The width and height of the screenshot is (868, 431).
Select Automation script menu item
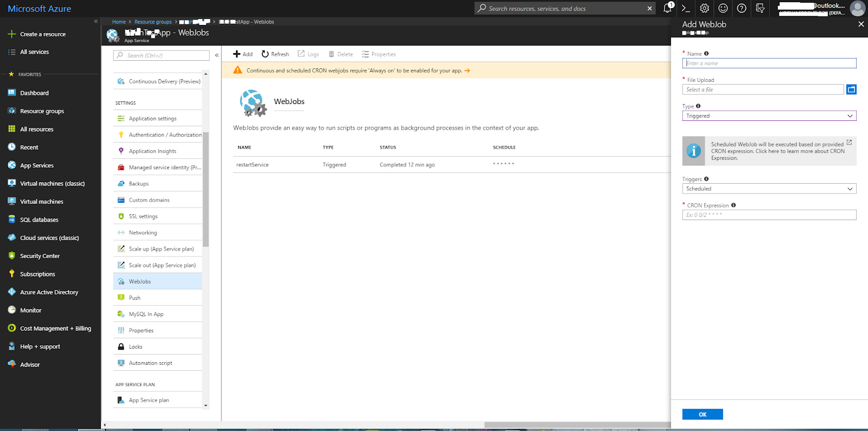coord(157,363)
